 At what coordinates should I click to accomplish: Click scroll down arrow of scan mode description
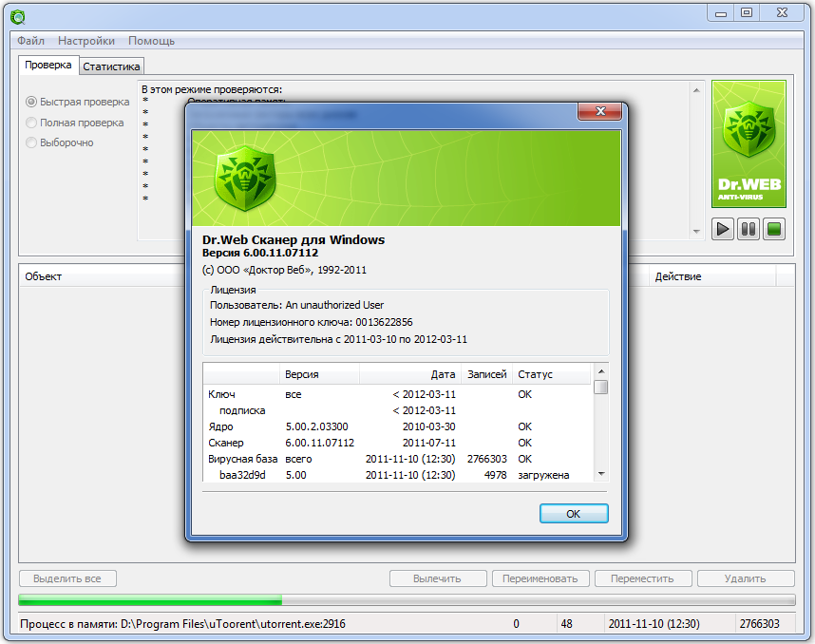(696, 232)
